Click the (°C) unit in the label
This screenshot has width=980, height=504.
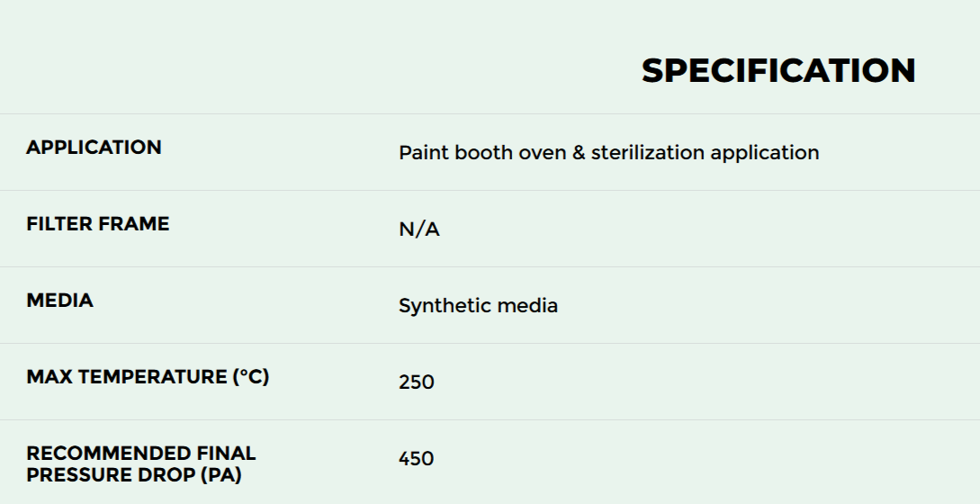tap(251, 377)
